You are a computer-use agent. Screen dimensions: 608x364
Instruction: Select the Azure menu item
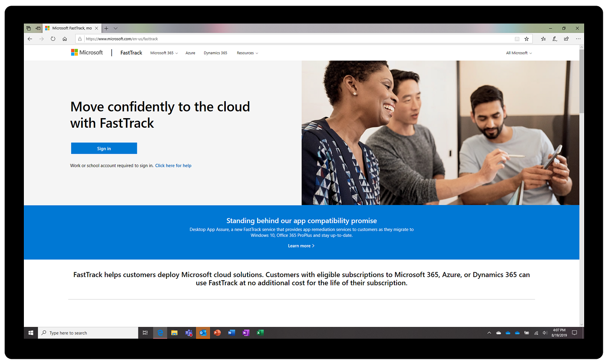(x=190, y=53)
